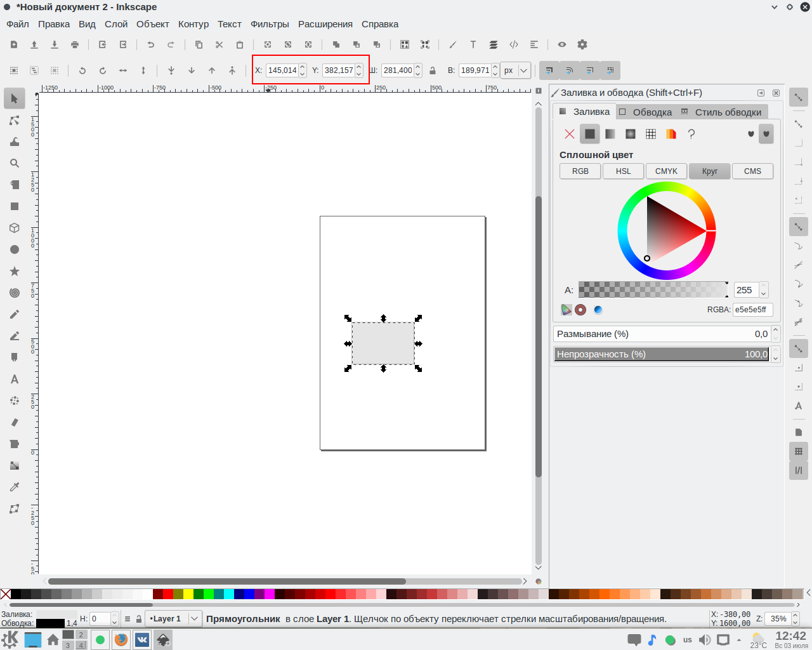Select the Круг color wheel mode

(x=710, y=171)
